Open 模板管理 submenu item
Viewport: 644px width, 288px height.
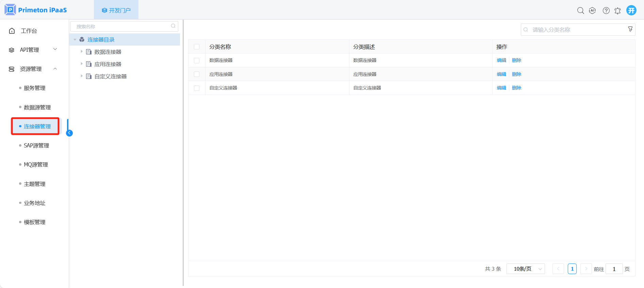coord(34,222)
